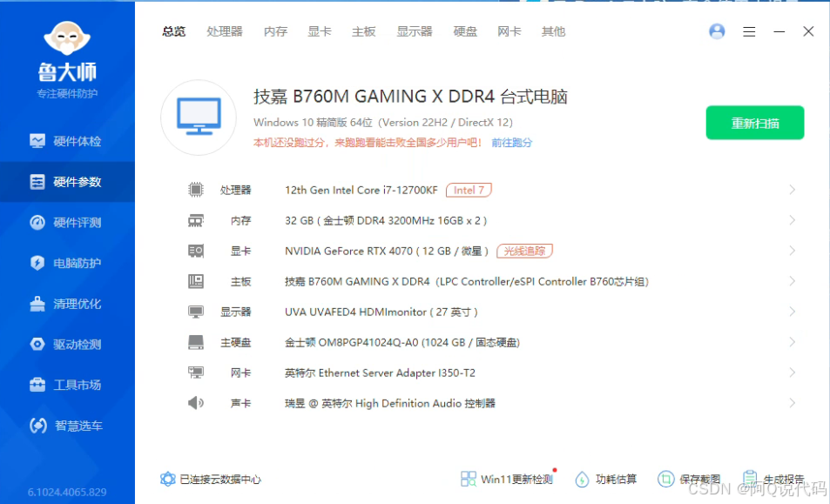Open the 硬件体检 sidebar item
The width and height of the screenshot is (830, 504).
point(67,141)
